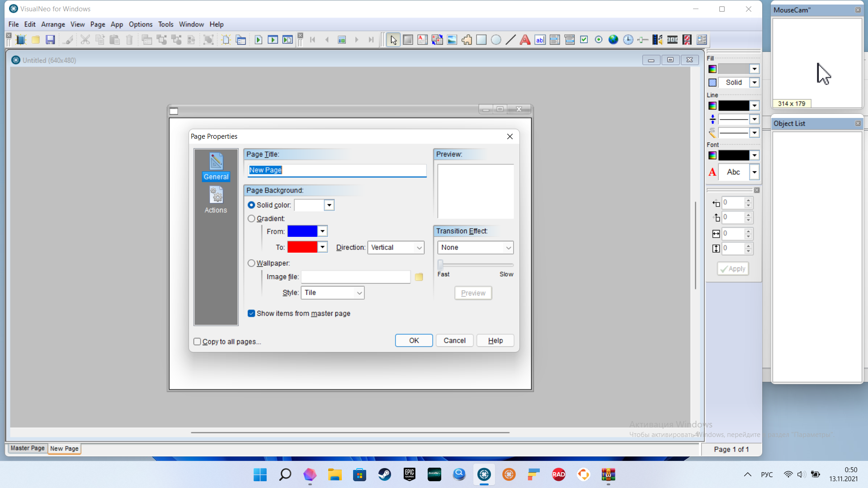Screen dimensions: 868x488
Task: Select the Picture tool
Action: coord(452,40)
